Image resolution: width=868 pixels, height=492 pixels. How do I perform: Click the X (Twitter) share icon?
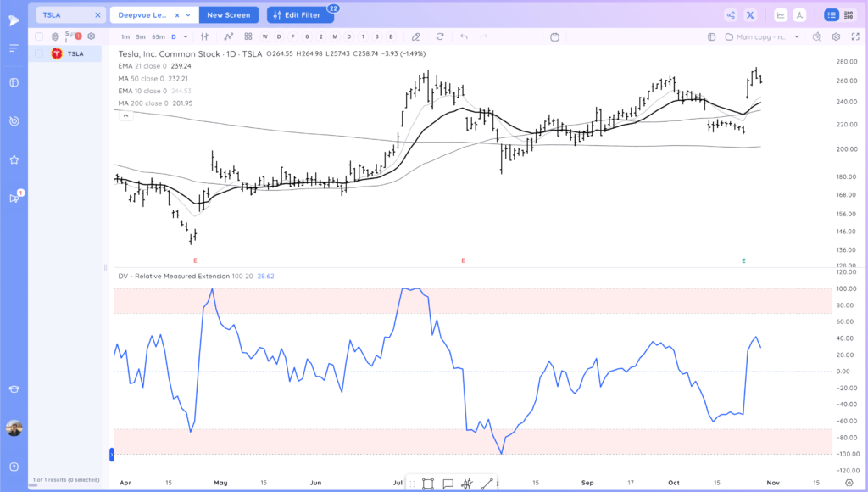click(x=750, y=15)
